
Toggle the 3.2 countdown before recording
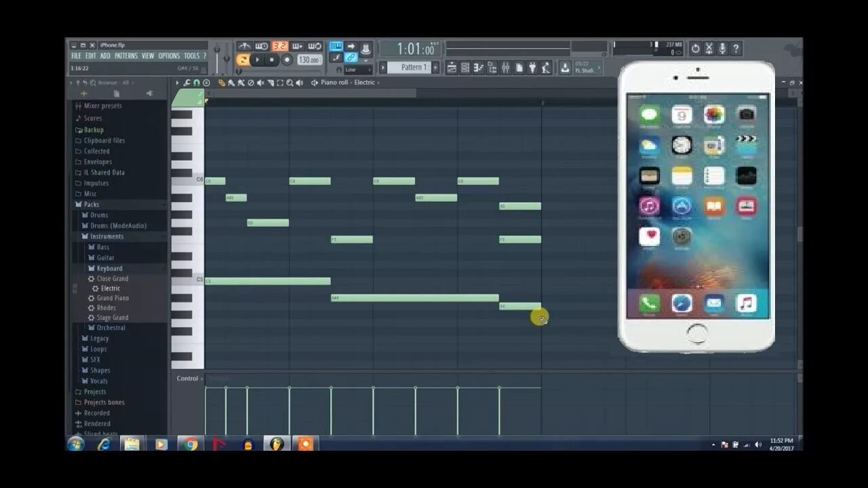click(280, 45)
